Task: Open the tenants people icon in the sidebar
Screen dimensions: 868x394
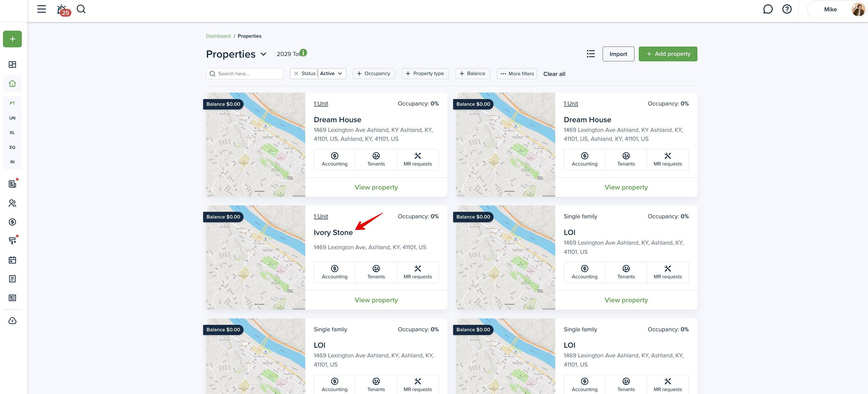Action: [12, 203]
